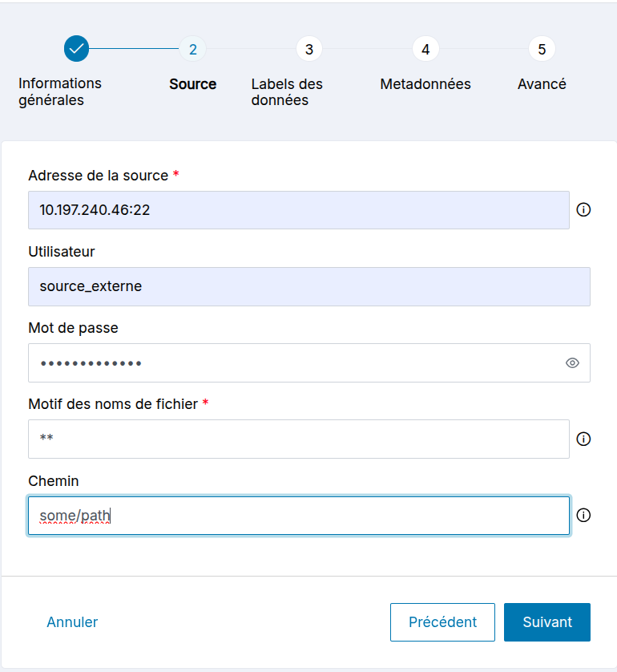Screen dimensions: 617x672
Task: Click the completed step checkmark circle
Action: [x=76, y=49]
